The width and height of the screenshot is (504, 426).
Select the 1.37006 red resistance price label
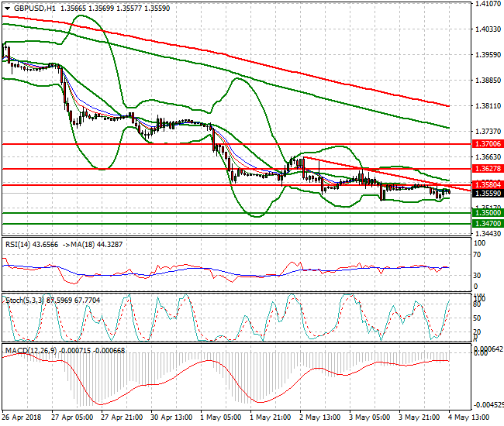[x=487, y=144]
